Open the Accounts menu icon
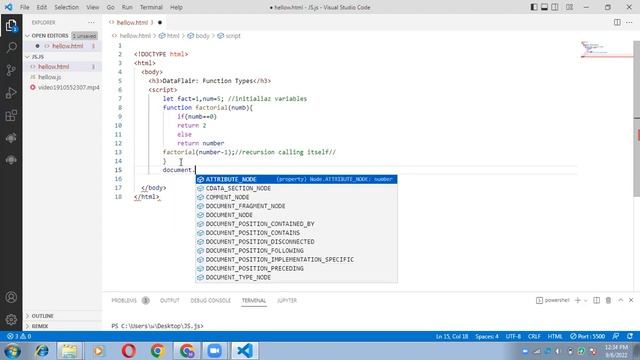 (11, 297)
